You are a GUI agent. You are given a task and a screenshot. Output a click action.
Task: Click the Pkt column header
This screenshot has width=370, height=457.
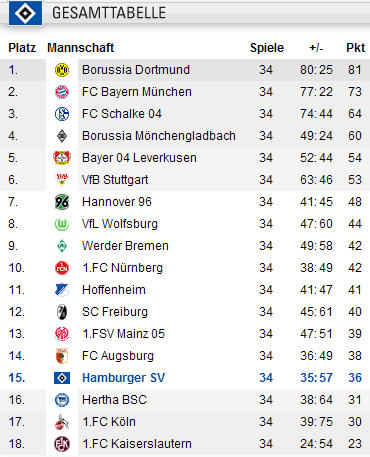point(356,48)
